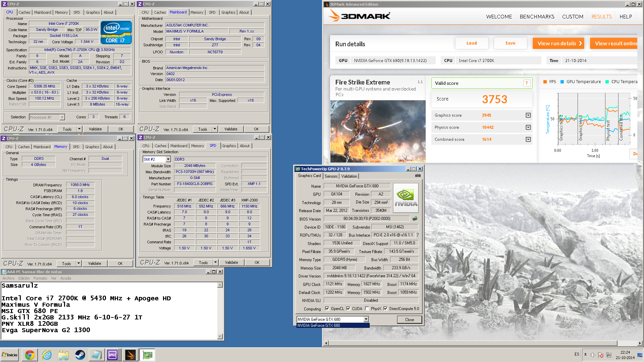
Task: Click the Intel Core i7 logo in CPU-Z
Action: (116, 33)
